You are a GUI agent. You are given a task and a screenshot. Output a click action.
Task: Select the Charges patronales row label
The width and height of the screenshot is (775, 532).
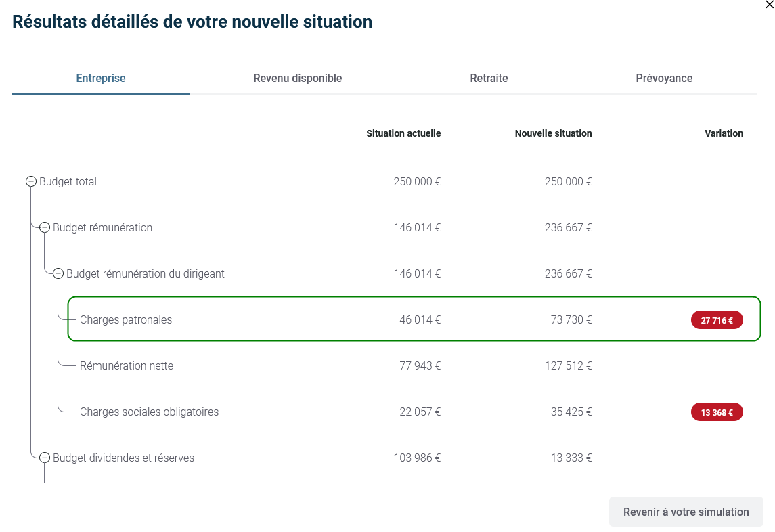click(126, 319)
